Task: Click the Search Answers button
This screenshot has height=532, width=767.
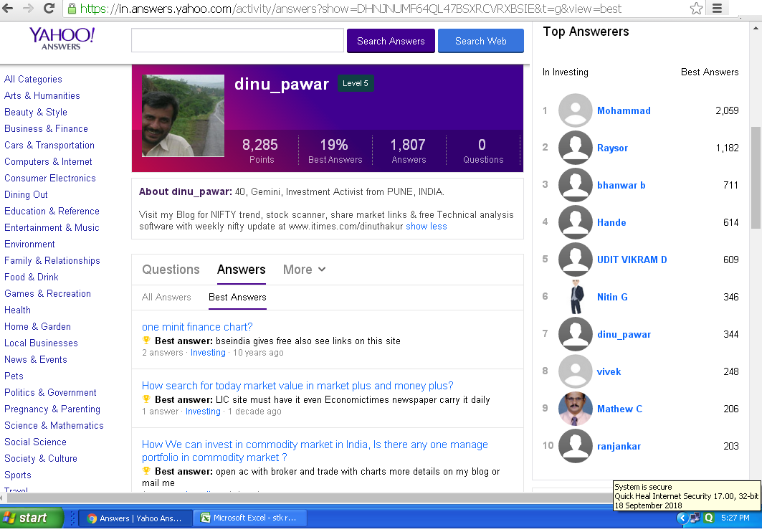Action: tap(391, 41)
